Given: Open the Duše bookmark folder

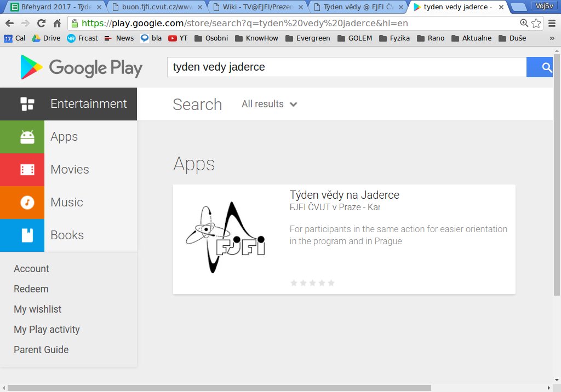Looking at the screenshot, I should click(512, 38).
